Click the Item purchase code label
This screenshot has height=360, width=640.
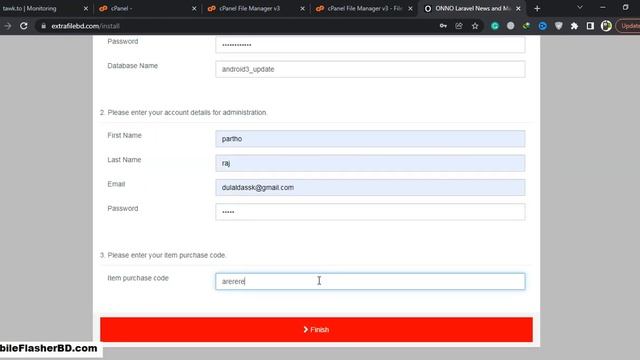tap(138, 278)
